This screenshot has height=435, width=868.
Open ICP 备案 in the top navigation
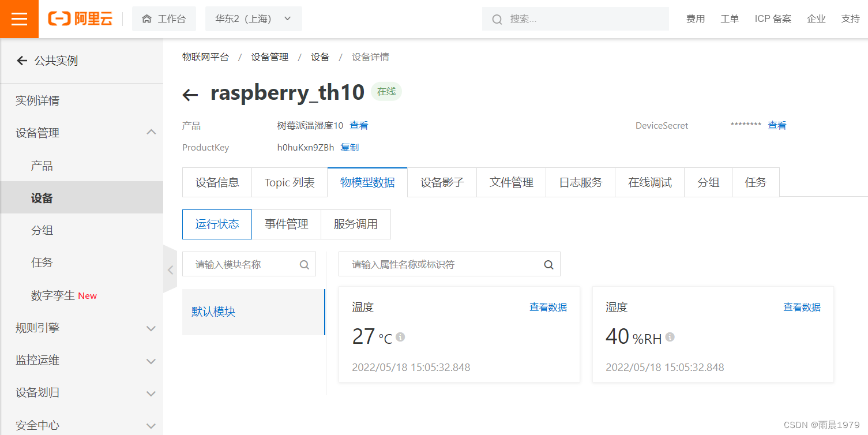(x=773, y=19)
